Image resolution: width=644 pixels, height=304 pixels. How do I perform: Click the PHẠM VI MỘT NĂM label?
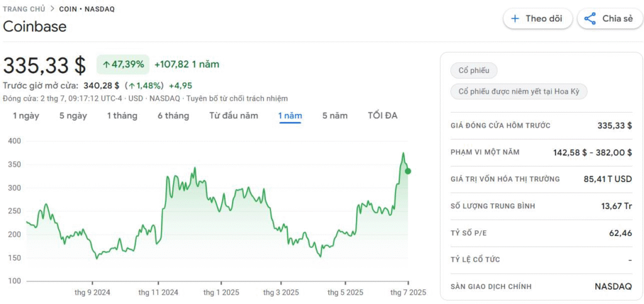pos(485,152)
